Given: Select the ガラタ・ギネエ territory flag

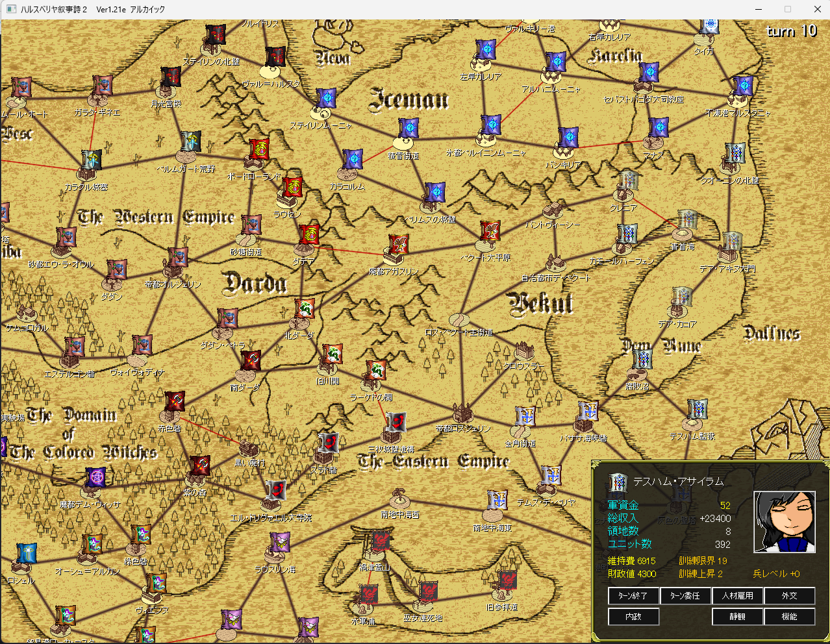Looking at the screenshot, I should tap(103, 85).
